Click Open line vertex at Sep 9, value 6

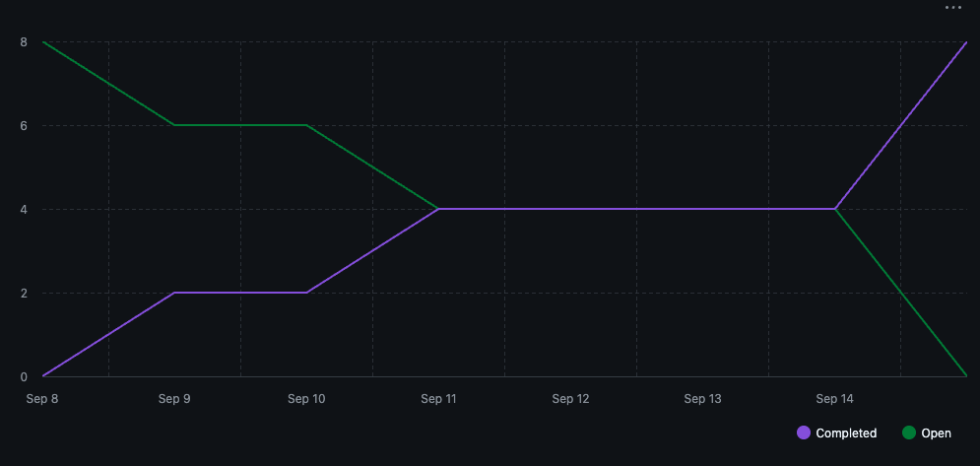tap(174, 125)
